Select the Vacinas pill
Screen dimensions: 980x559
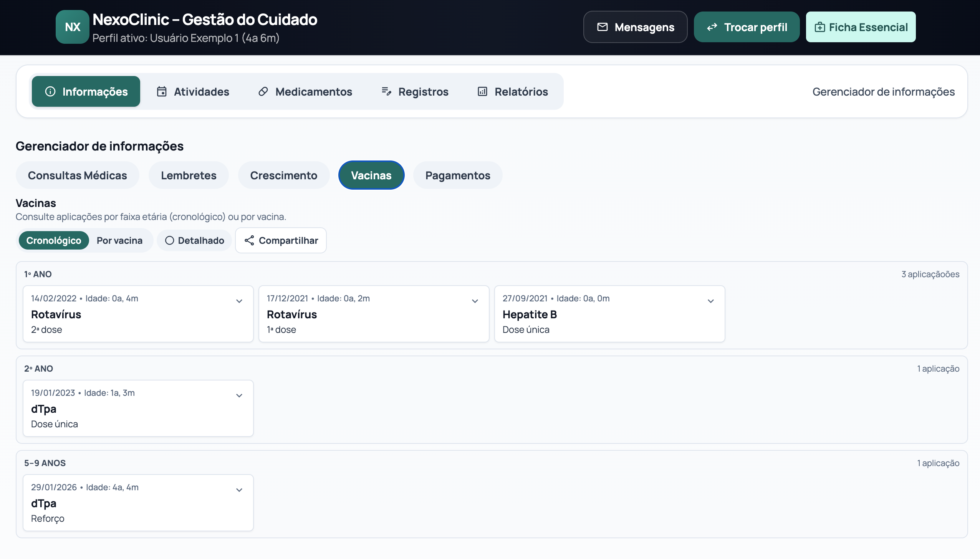pyautogui.click(x=371, y=175)
